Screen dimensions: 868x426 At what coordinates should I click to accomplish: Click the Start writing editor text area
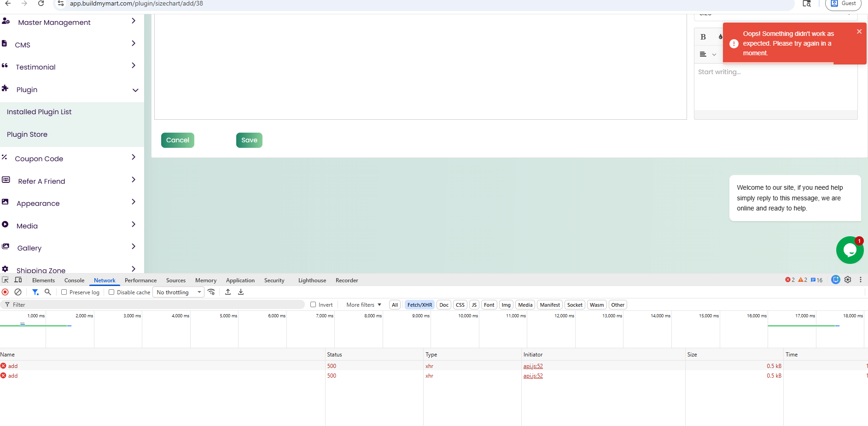[775, 88]
